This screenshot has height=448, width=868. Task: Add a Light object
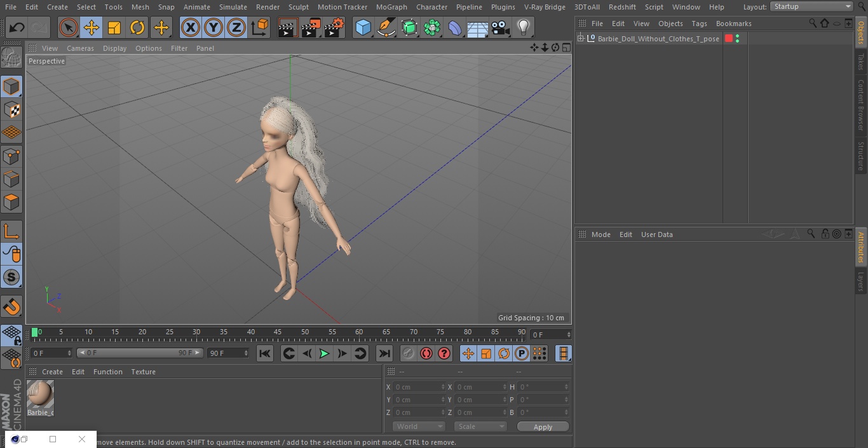(524, 27)
